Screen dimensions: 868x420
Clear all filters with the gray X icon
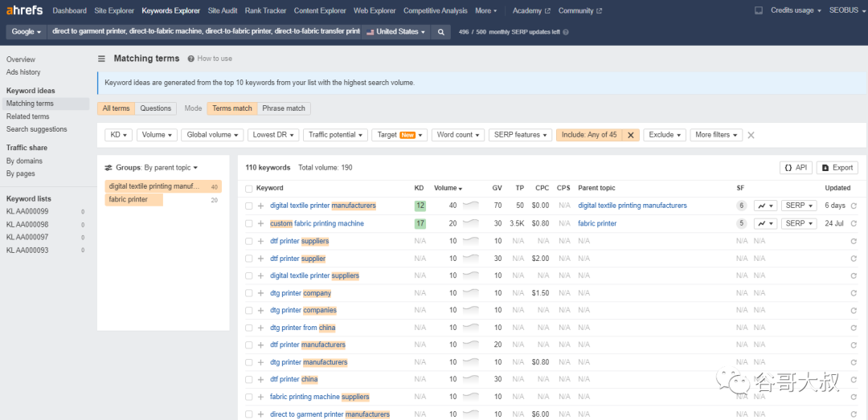click(x=751, y=135)
